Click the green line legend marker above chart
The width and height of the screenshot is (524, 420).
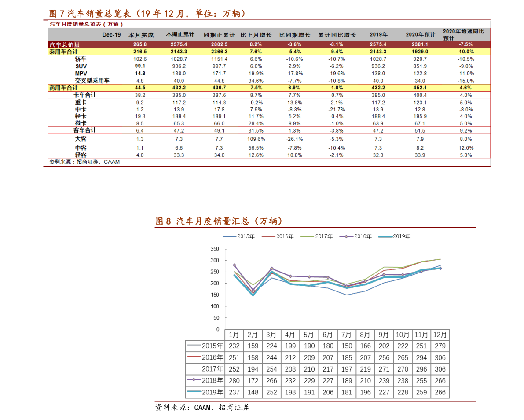tap(307, 237)
